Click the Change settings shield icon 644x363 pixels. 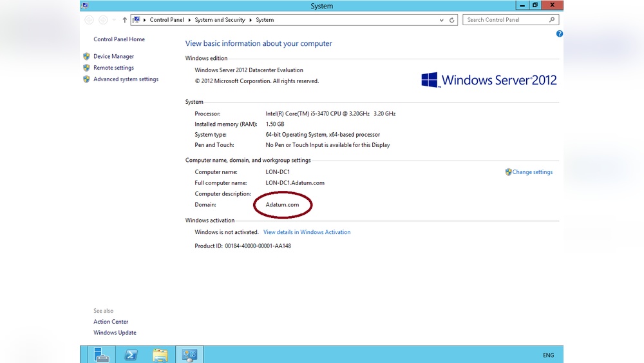click(509, 172)
